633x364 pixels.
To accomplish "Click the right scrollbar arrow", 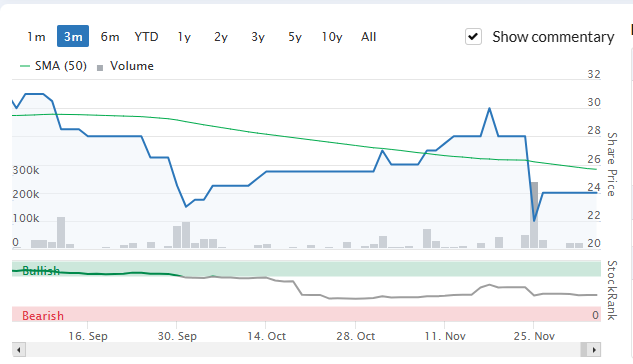I will pyautogui.click(x=594, y=349).
